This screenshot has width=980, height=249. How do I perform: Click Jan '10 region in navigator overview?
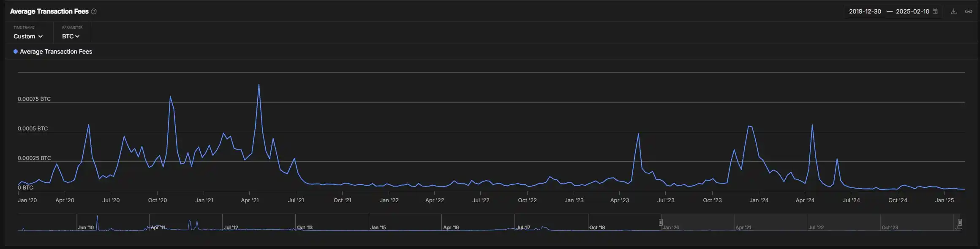[x=86, y=227]
